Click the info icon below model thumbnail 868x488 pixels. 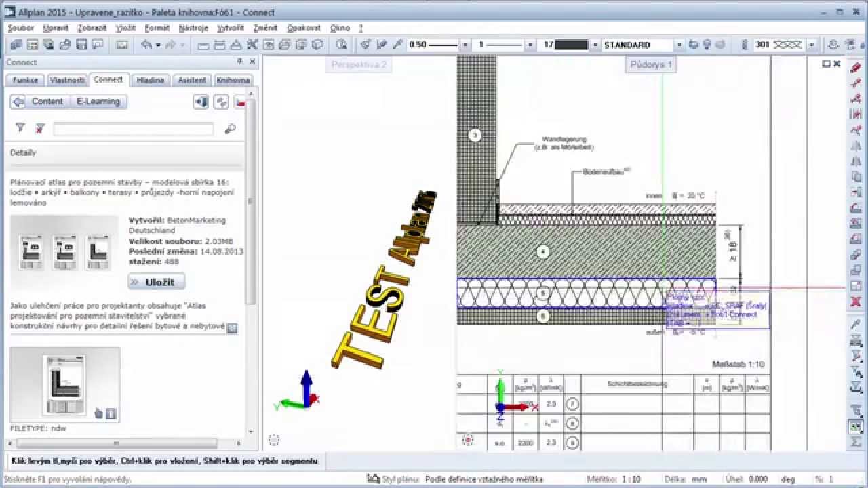coord(111,413)
